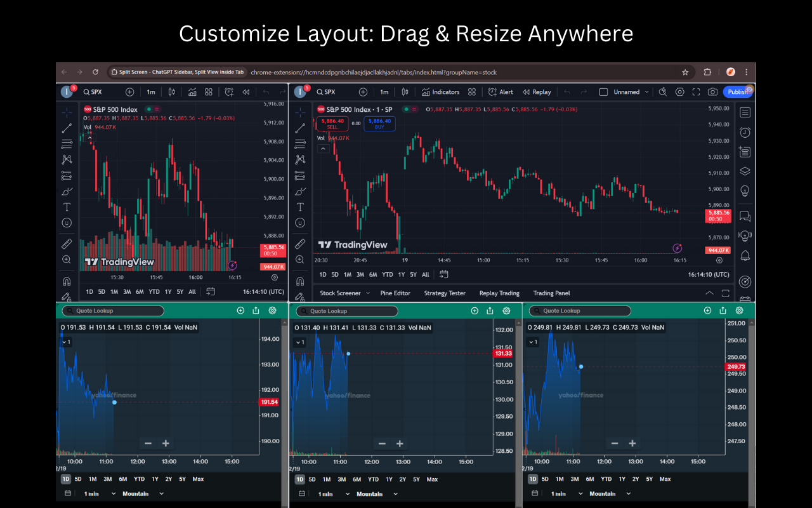Open notifications bell in TradingView sidebar
The width and height of the screenshot is (812, 508).
(745, 255)
